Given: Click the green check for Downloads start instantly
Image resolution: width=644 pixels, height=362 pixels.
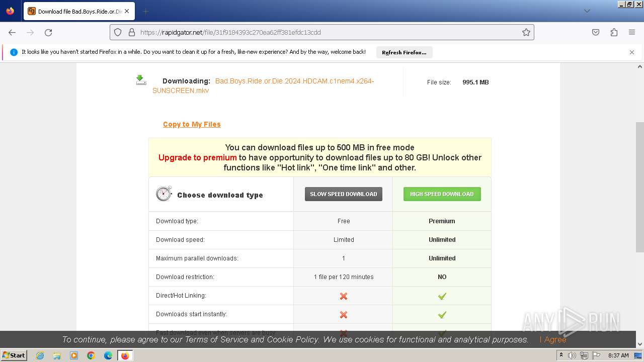Looking at the screenshot, I should (442, 315).
